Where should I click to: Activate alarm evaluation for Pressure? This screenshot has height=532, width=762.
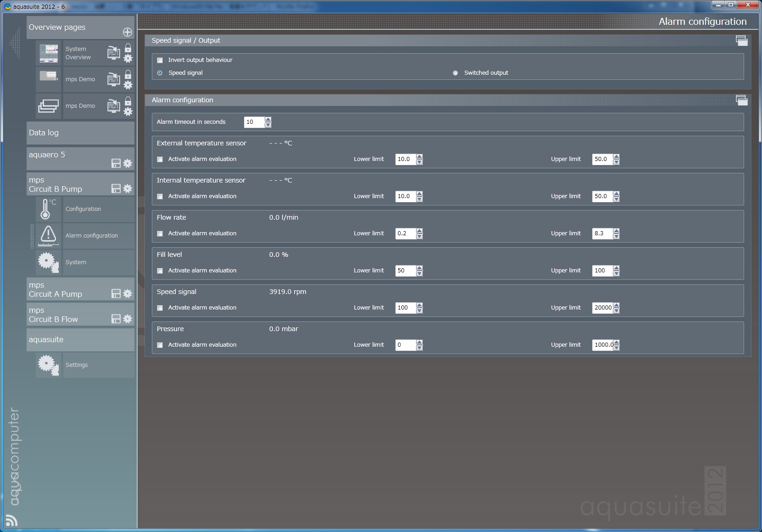coord(160,345)
